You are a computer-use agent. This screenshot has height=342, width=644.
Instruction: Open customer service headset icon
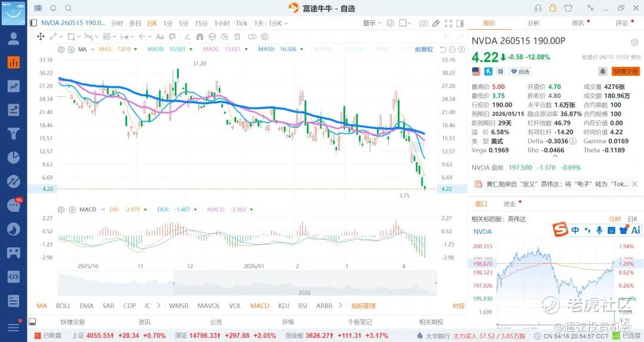click(538, 8)
